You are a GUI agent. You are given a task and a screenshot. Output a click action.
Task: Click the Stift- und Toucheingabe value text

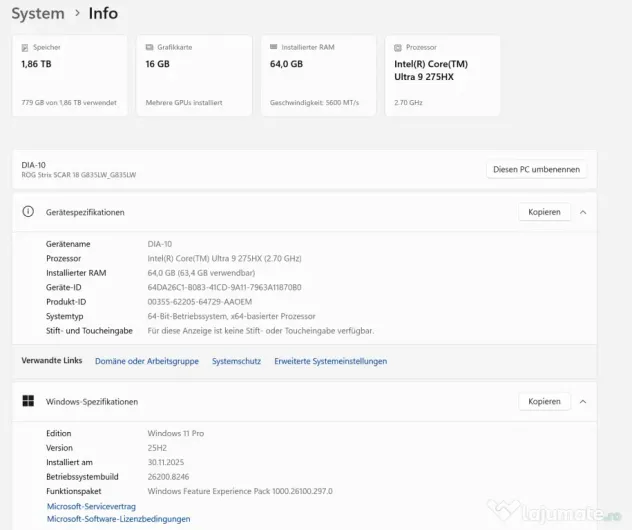coord(261,331)
